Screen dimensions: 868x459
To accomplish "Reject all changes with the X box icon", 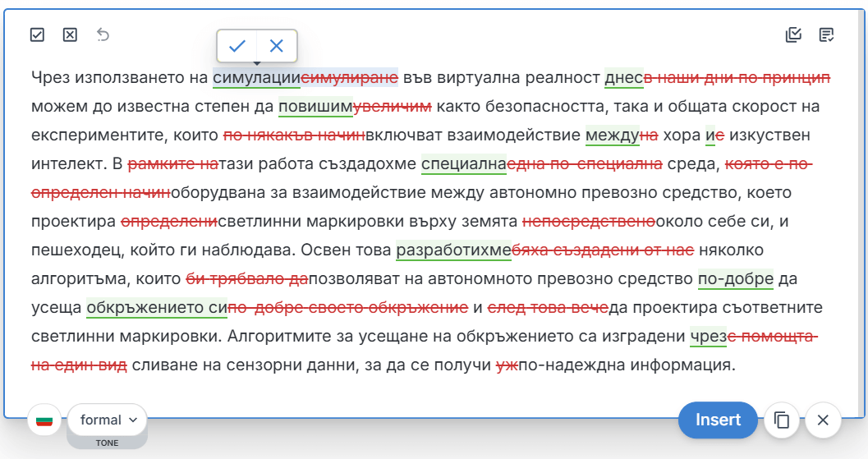I will [x=70, y=34].
